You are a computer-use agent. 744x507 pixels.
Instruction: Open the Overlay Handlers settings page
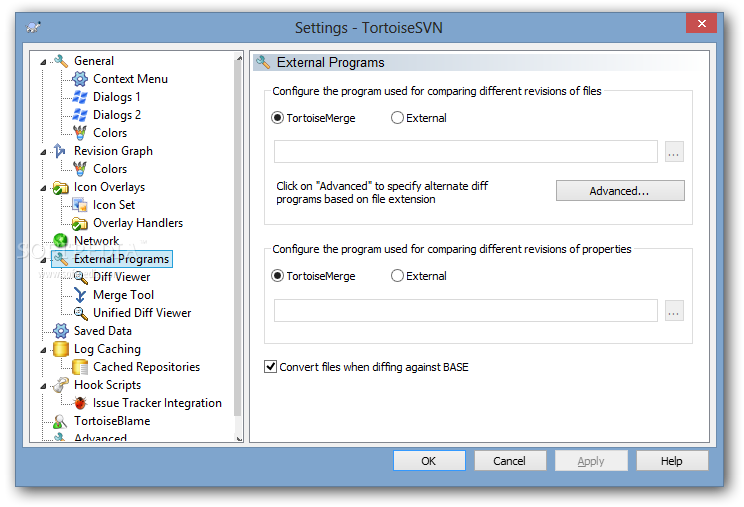138,223
